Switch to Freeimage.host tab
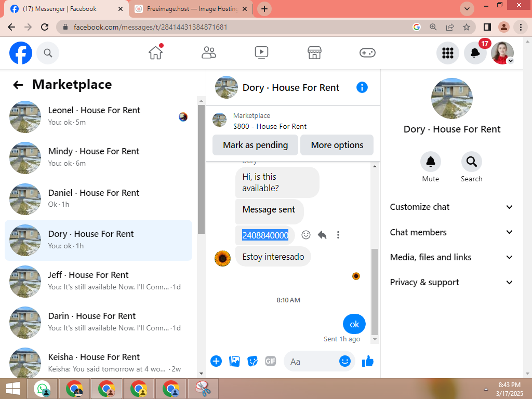532x399 pixels. [x=192, y=9]
